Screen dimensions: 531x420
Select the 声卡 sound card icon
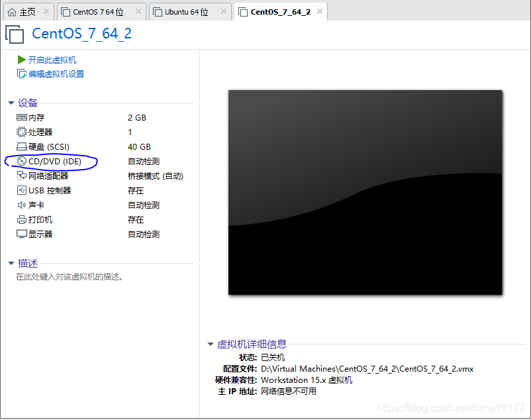click(x=22, y=205)
